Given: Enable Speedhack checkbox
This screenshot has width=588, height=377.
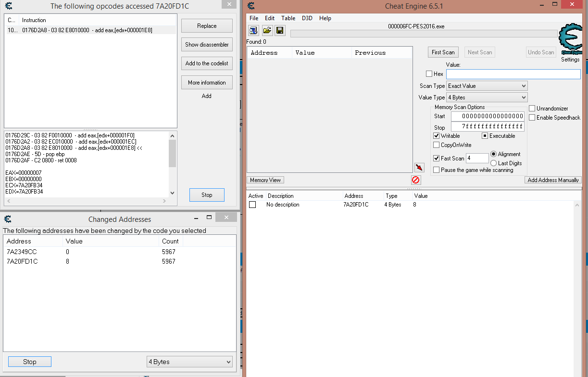Looking at the screenshot, I should pos(532,118).
